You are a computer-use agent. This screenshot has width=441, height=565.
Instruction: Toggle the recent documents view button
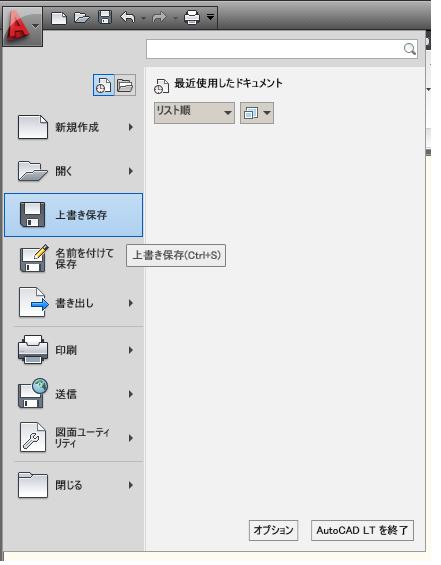[104, 85]
